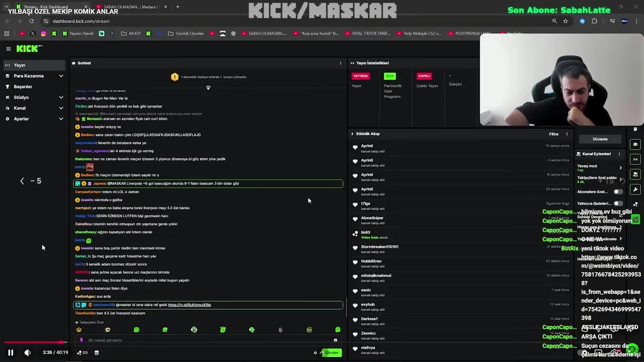The height and width of the screenshot is (362, 644).
Task: Open the Filtre activity filter
Action: tap(553, 134)
